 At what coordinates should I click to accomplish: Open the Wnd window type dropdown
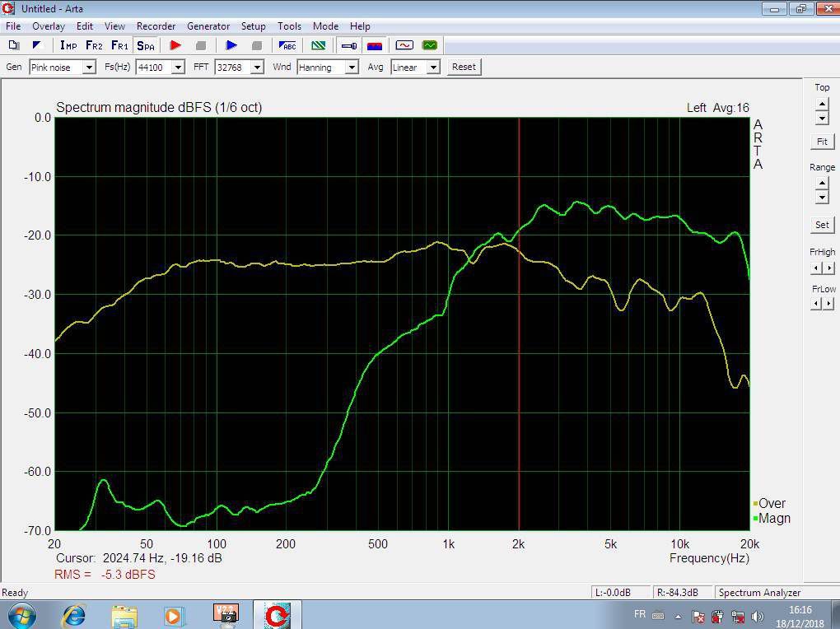pyautogui.click(x=352, y=68)
